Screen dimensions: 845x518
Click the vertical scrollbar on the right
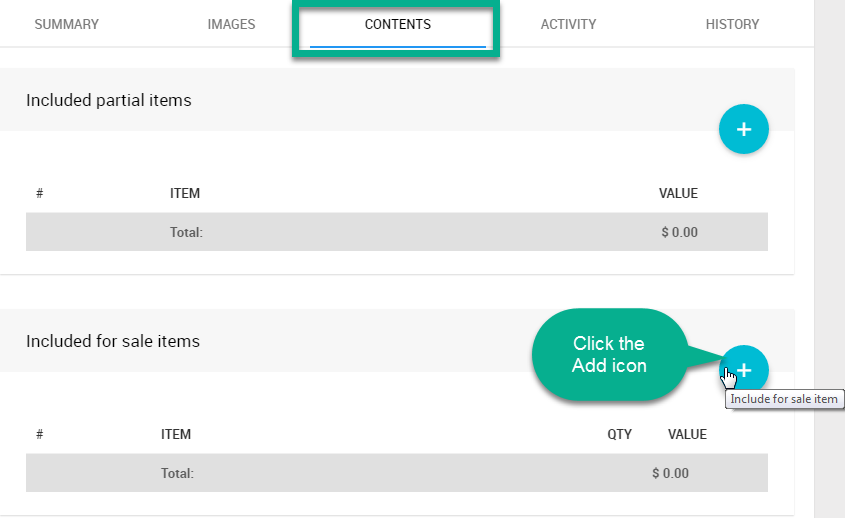pyautogui.click(x=829, y=259)
